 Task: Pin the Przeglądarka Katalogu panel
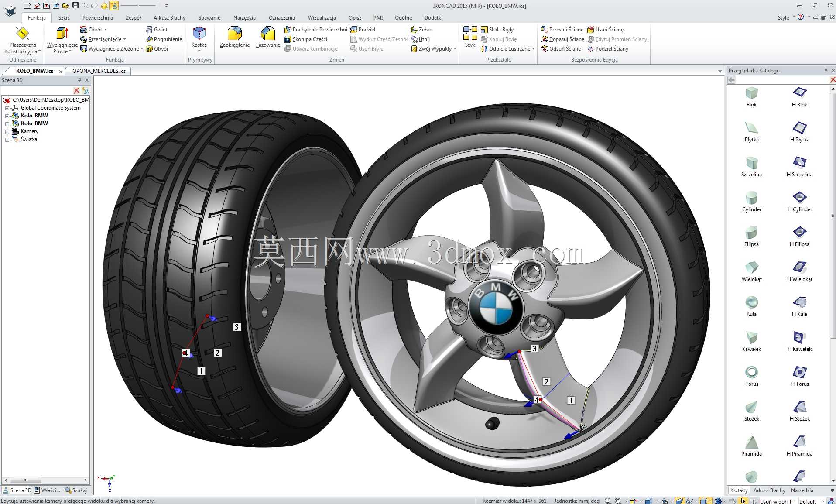(826, 70)
